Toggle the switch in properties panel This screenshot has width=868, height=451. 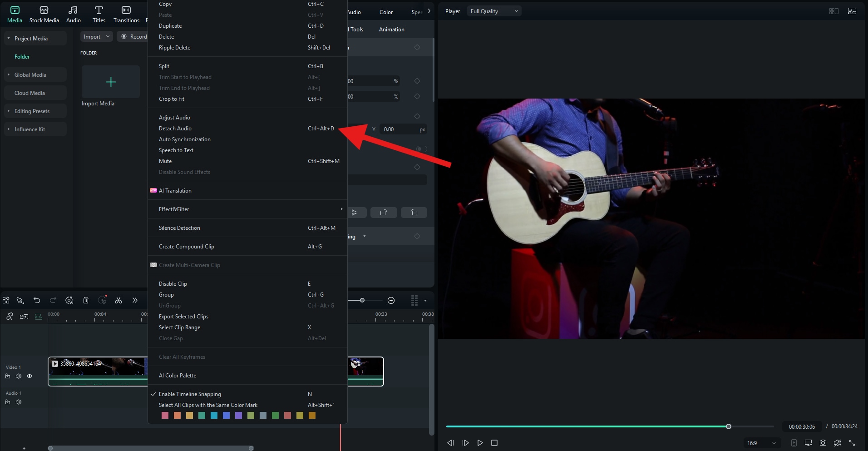pos(422,149)
